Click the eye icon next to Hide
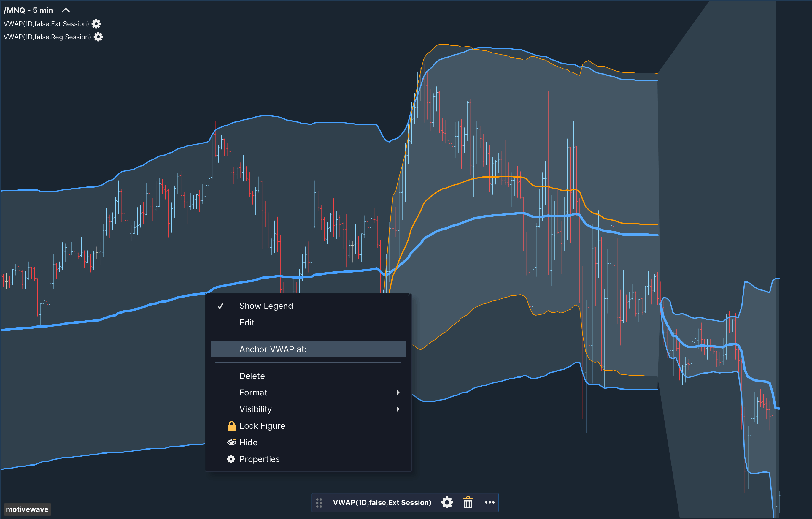 pos(232,442)
